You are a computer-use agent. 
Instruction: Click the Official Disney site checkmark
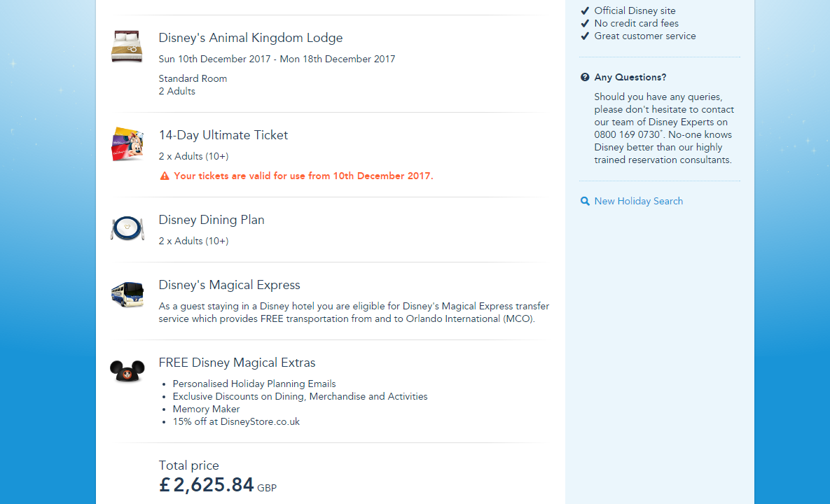[x=585, y=10]
